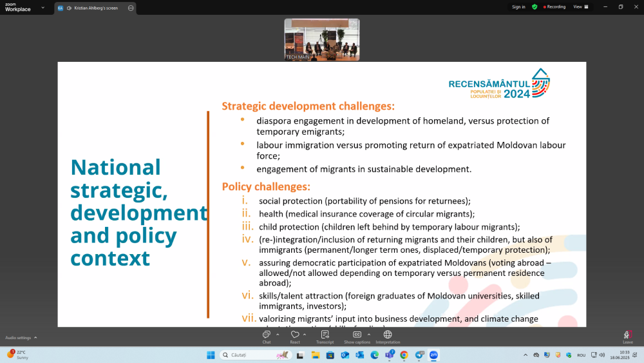Click the screen tab options circle icon

tap(131, 8)
